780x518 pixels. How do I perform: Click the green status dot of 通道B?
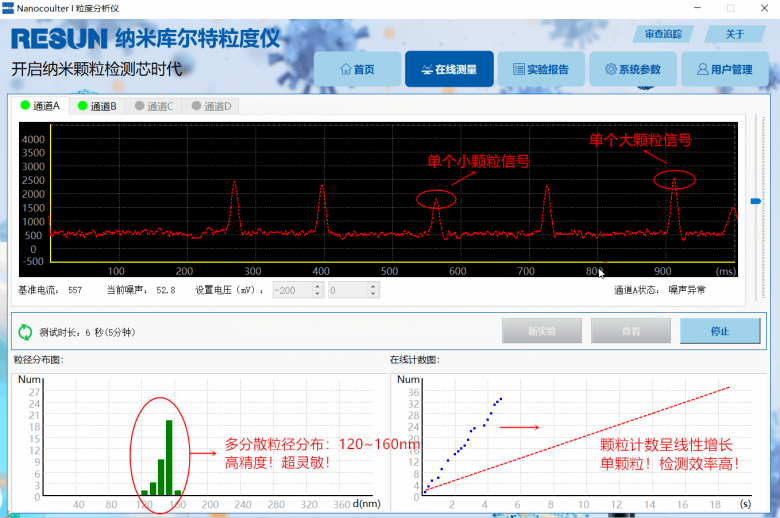[x=83, y=106]
